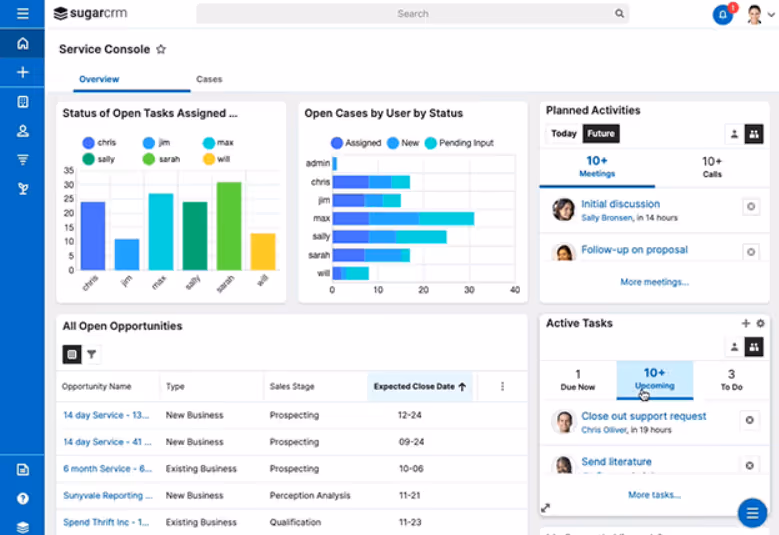This screenshot has height=535, width=779.
Task: Click the Assigned blue legend swatch
Action: (337, 143)
